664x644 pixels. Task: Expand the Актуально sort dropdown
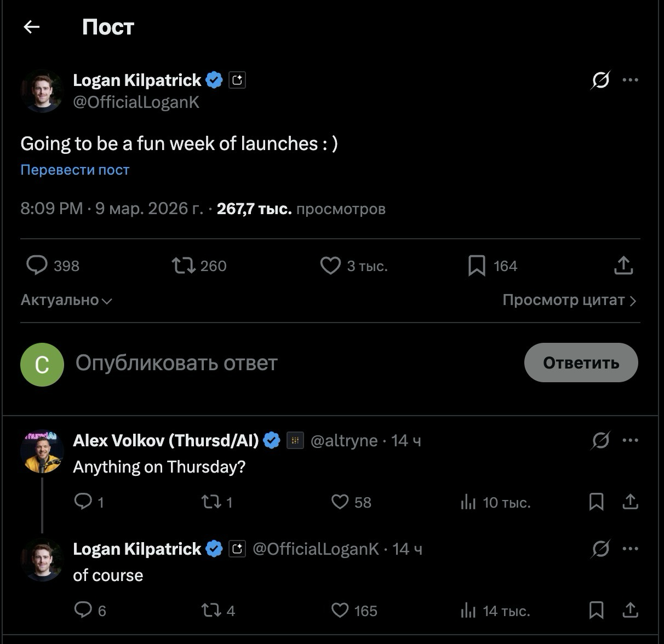66,300
